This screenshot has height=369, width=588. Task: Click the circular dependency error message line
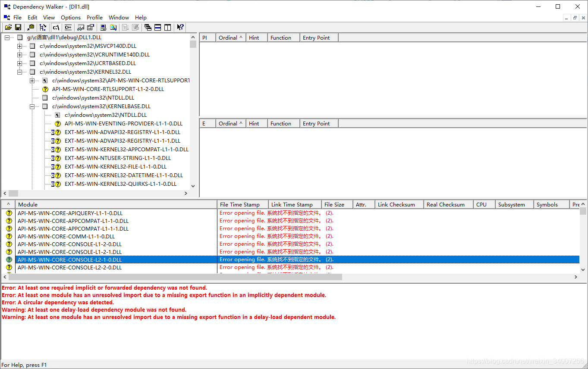point(58,302)
